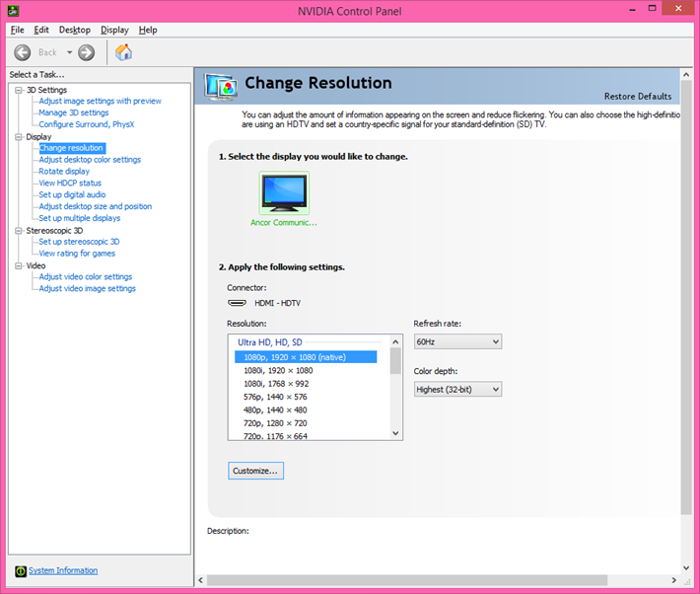Image resolution: width=700 pixels, height=594 pixels.
Task: Collapse the Stereoscopic 3D tree node
Action: pos(19,231)
